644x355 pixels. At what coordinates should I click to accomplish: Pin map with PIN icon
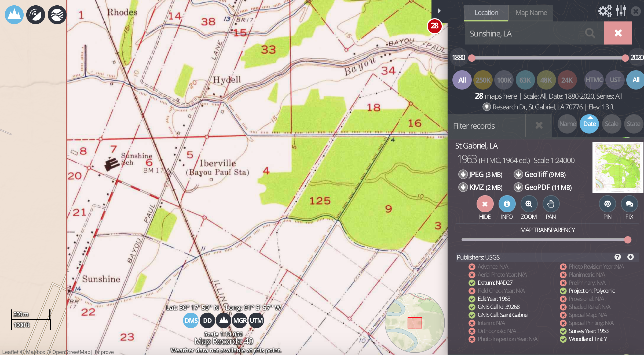(607, 204)
